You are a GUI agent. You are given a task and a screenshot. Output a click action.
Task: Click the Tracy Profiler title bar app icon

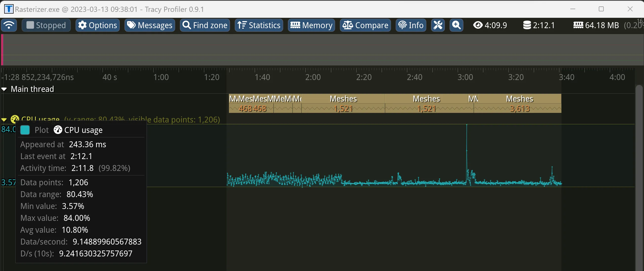tap(9, 9)
